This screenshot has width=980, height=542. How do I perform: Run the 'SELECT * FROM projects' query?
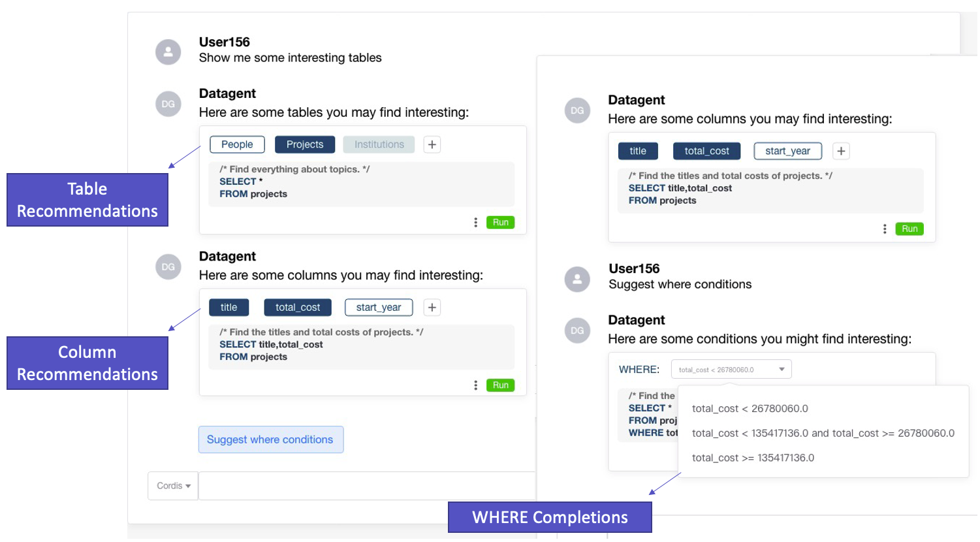[x=501, y=223]
